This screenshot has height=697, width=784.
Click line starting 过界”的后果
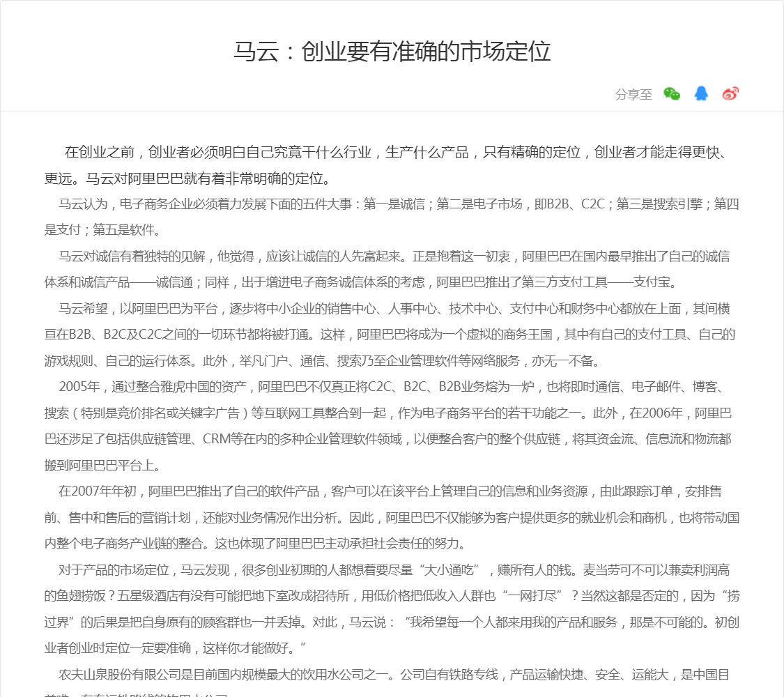tap(392, 622)
